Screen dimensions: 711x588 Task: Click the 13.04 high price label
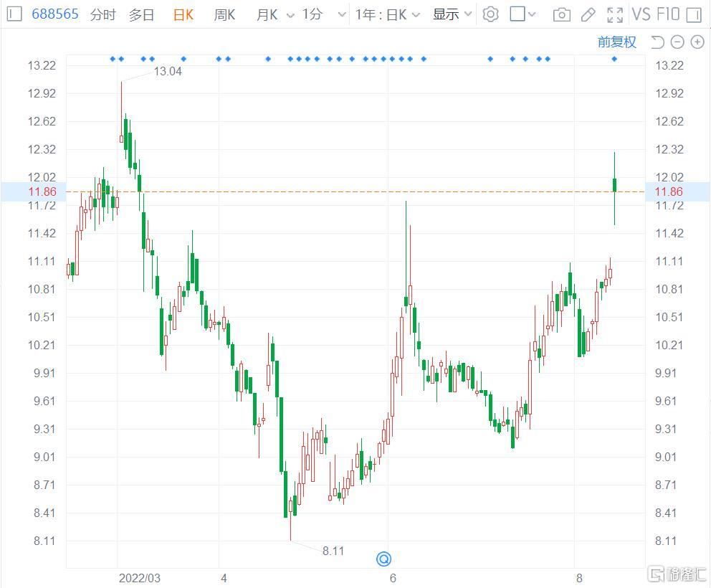168,71
